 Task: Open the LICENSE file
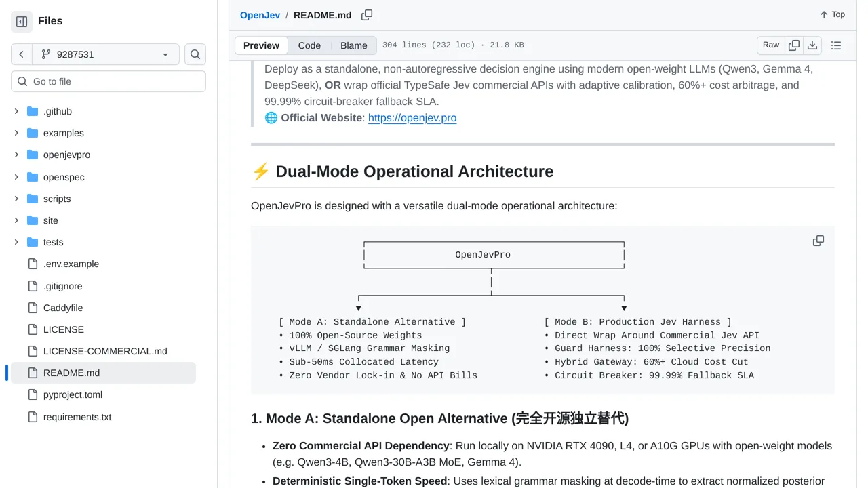click(x=64, y=329)
